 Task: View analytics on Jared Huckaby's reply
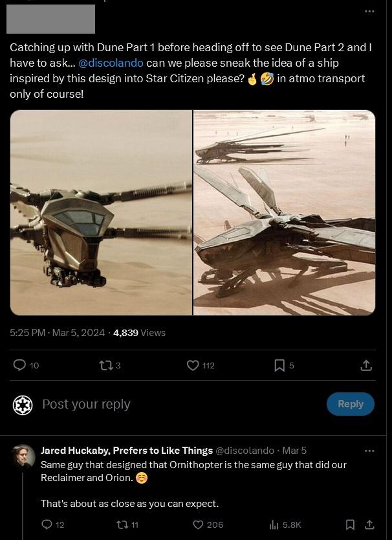point(274,524)
